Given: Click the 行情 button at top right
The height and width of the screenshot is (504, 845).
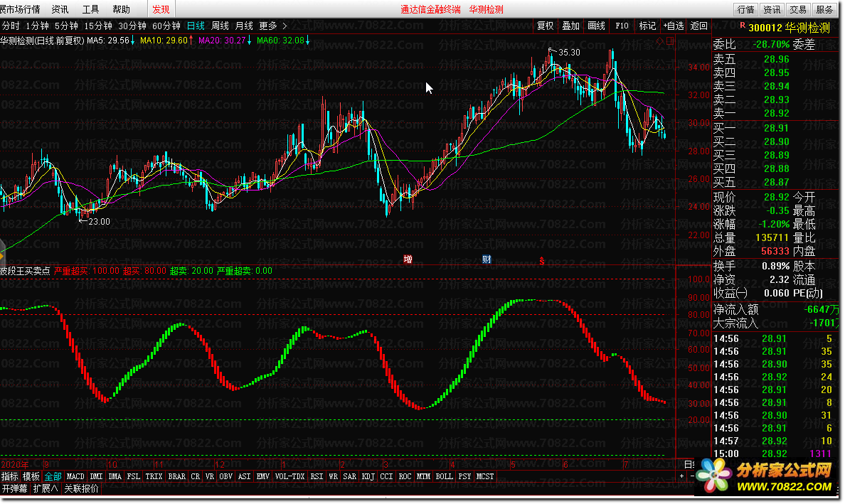Looking at the screenshot, I should pyautogui.click(x=745, y=10).
